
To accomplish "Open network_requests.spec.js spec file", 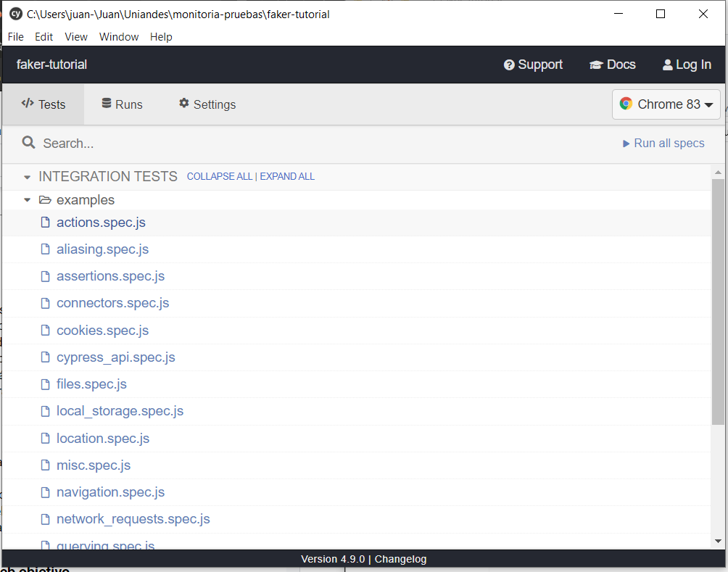I will click(x=133, y=519).
